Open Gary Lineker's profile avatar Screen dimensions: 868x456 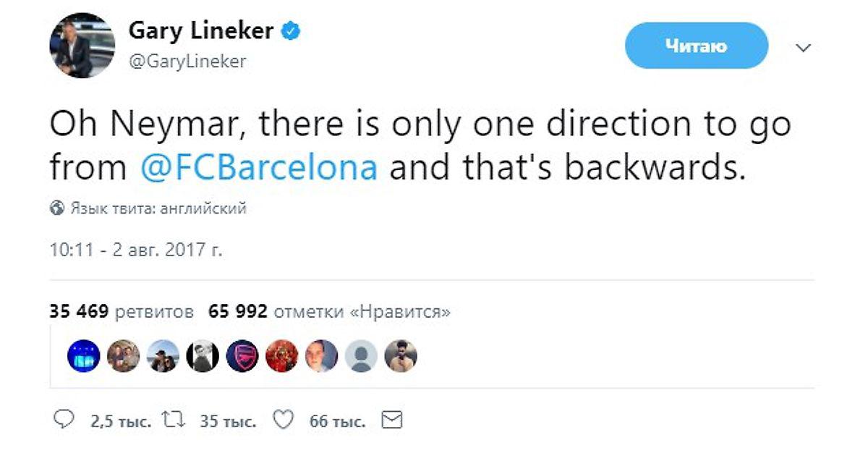point(82,46)
